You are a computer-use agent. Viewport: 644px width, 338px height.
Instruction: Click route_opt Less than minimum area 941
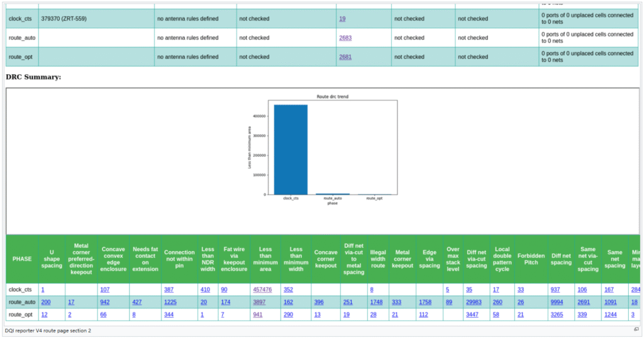coord(257,314)
